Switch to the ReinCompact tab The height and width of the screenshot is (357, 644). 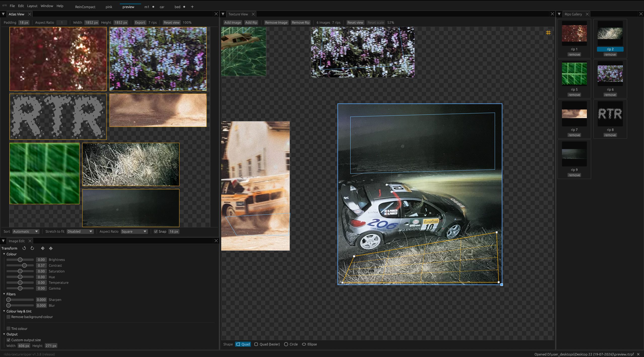pyautogui.click(x=85, y=7)
